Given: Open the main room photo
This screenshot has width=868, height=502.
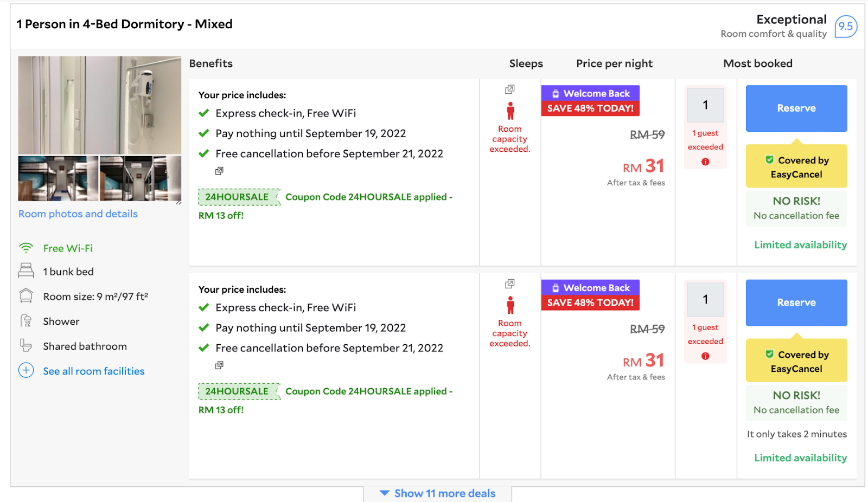Looking at the screenshot, I should (x=100, y=105).
